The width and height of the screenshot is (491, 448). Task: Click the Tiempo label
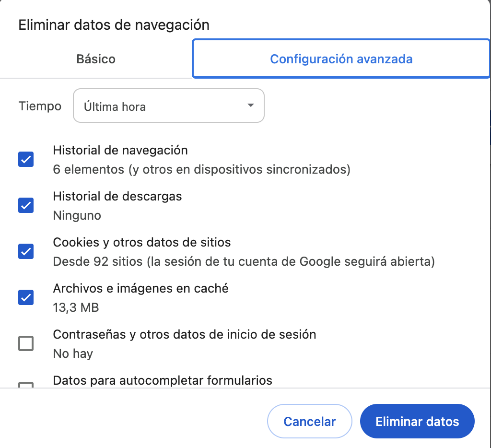[40, 106]
